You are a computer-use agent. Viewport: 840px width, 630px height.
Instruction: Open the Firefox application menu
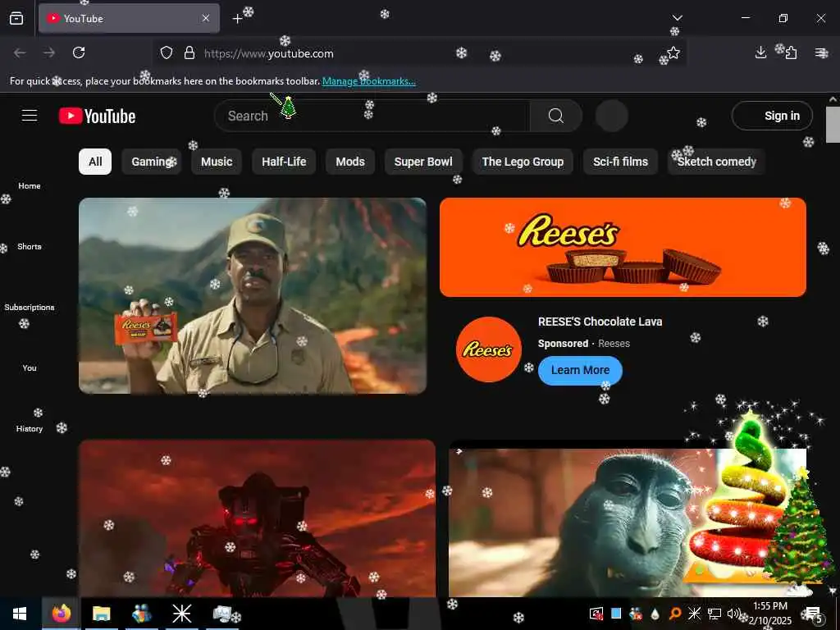click(x=820, y=52)
